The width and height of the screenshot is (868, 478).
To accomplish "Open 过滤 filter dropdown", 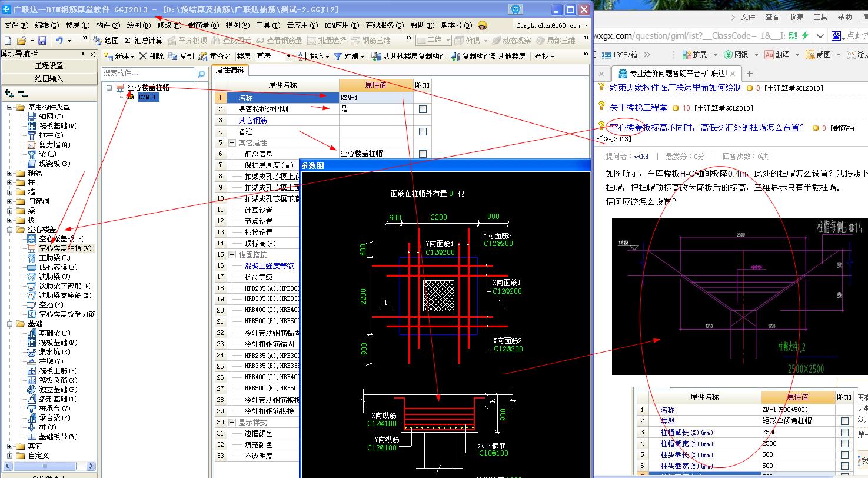I will (348, 57).
